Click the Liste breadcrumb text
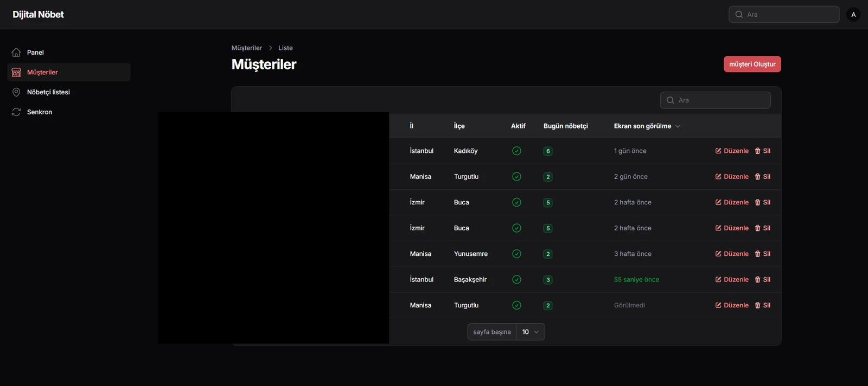The image size is (868, 386). tap(285, 48)
